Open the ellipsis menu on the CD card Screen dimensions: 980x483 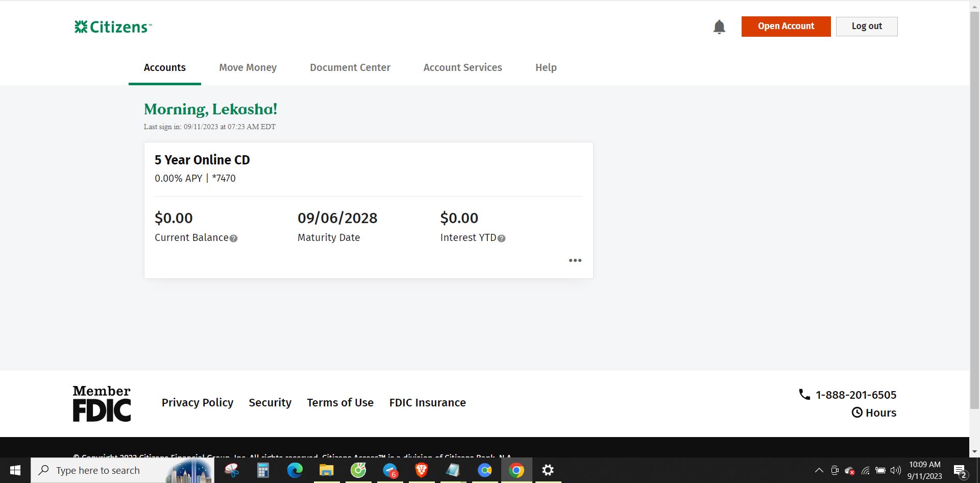(x=575, y=260)
